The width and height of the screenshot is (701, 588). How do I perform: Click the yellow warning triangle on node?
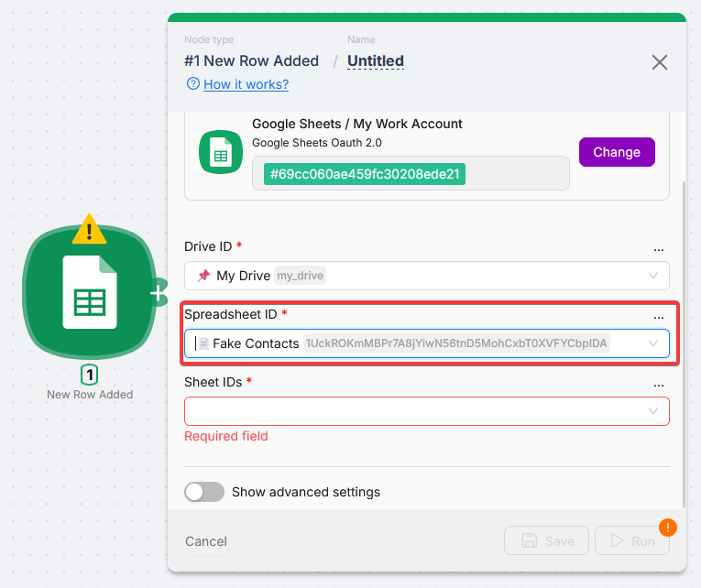(x=89, y=229)
